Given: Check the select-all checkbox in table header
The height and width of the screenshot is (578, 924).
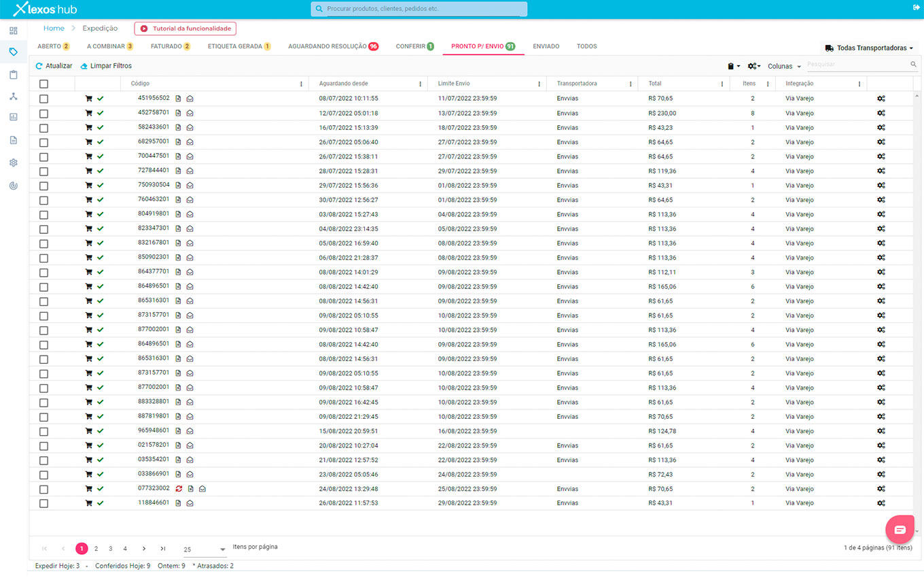Looking at the screenshot, I should [43, 84].
